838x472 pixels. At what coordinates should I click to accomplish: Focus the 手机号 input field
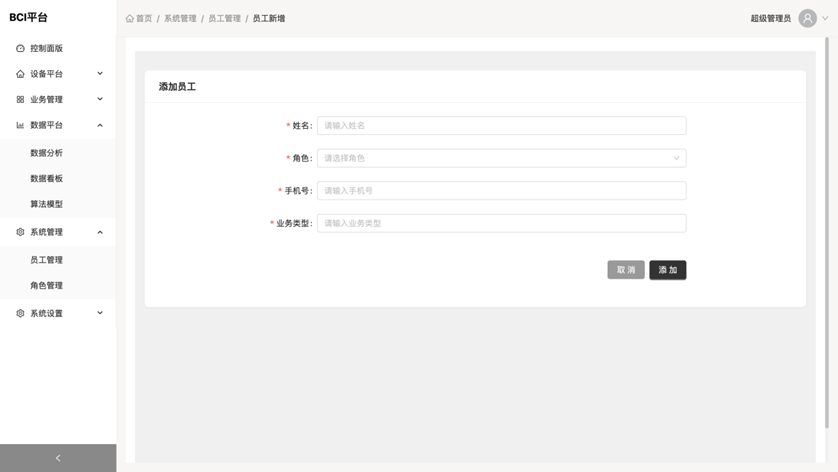point(501,190)
